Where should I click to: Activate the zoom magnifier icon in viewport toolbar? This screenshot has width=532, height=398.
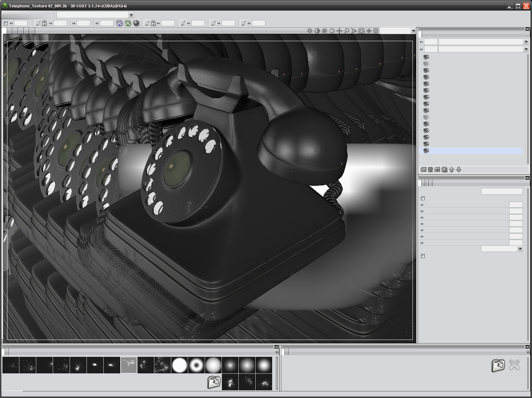[346, 31]
